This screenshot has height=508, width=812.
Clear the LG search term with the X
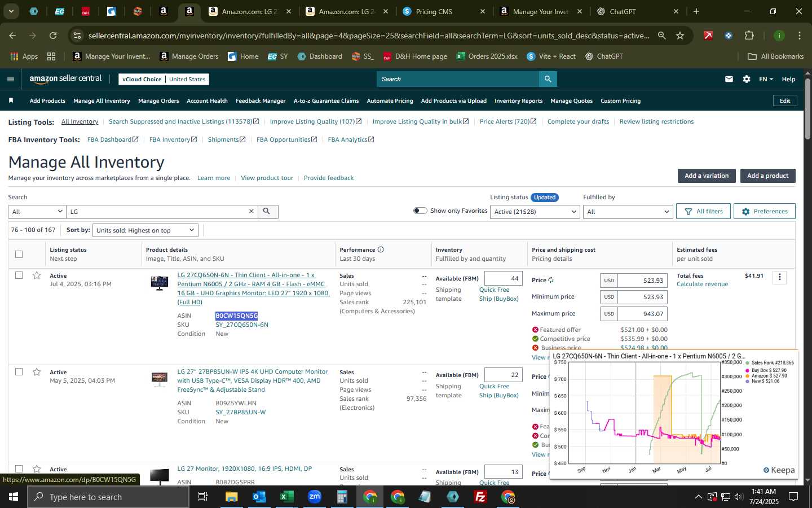[251, 211]
